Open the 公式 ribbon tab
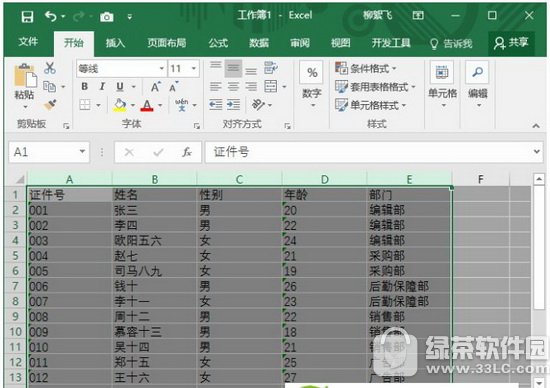550x388 pixels. 218,43
